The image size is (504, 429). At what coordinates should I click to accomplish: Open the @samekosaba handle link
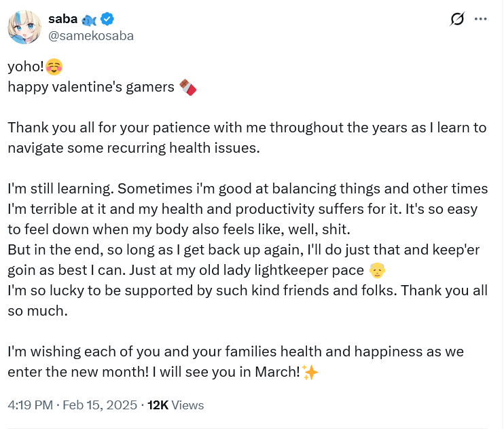pos(91,36)
